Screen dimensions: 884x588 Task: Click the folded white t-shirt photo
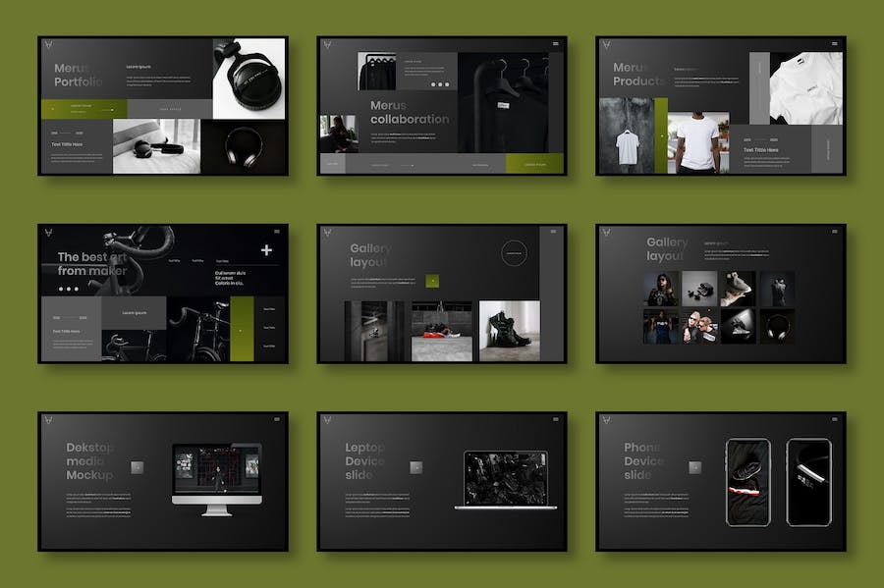pos(803,87)
